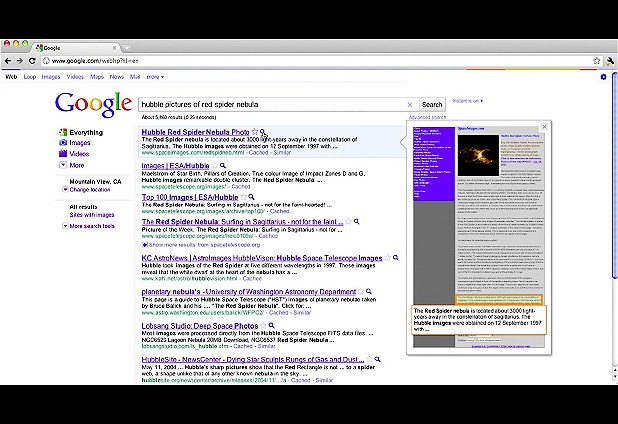The width and height of the screenshot is (618, 424).
Task: Select News in the top Google navigation bar
Action: point(116,77)
